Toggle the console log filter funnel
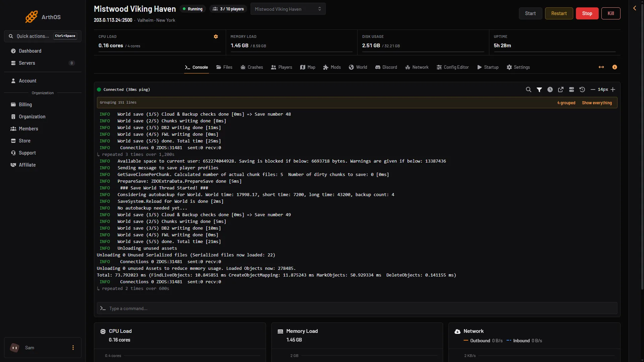644x362 pixels. tap(539, 89)
